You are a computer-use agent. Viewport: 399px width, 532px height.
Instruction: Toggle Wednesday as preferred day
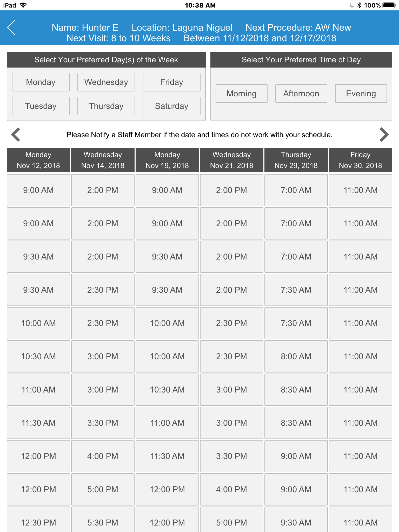[x=106, y=82]
